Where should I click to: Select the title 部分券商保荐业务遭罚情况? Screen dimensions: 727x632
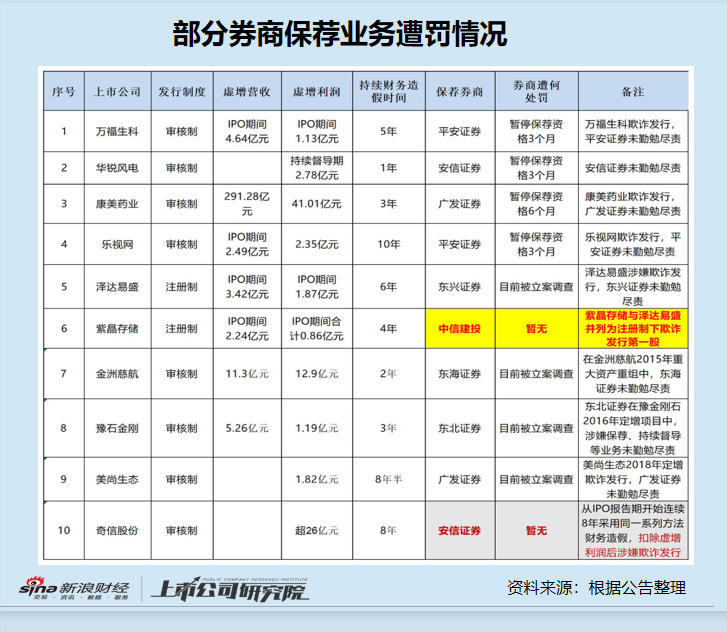340,34
